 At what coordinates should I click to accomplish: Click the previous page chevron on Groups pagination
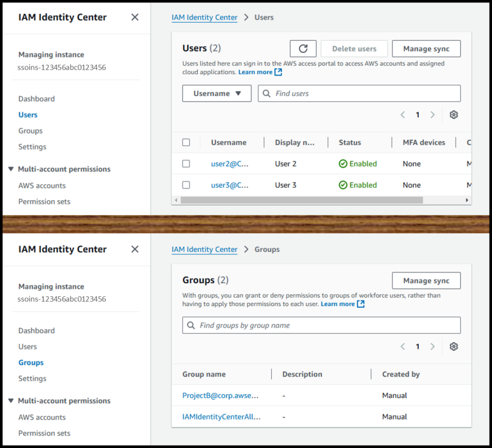click(403, 346)
